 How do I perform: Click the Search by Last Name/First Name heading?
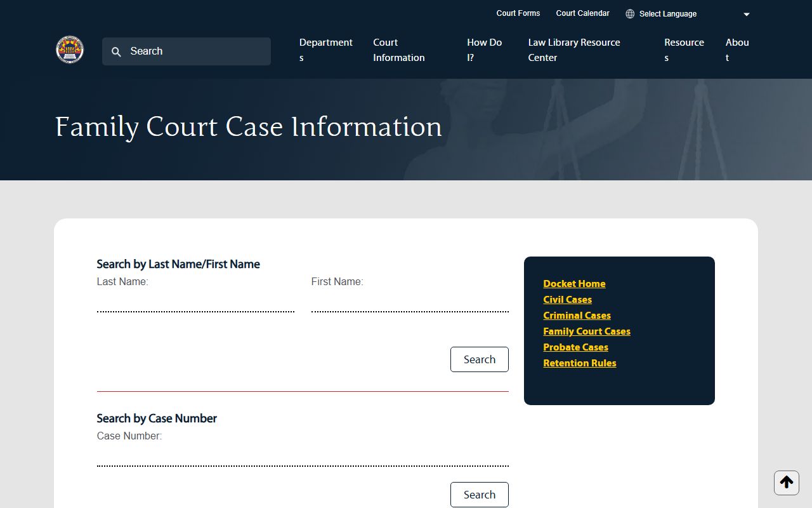pos(178,264)
